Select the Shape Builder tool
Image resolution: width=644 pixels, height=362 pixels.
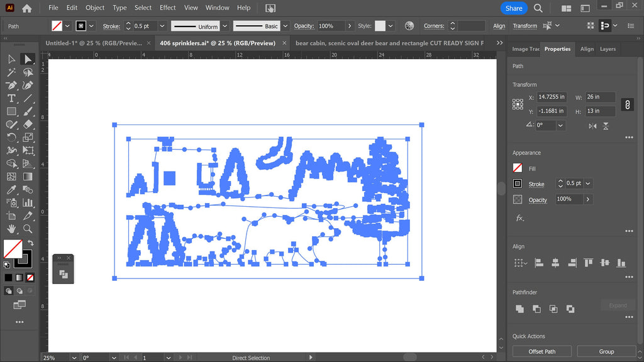click(11, 164)
